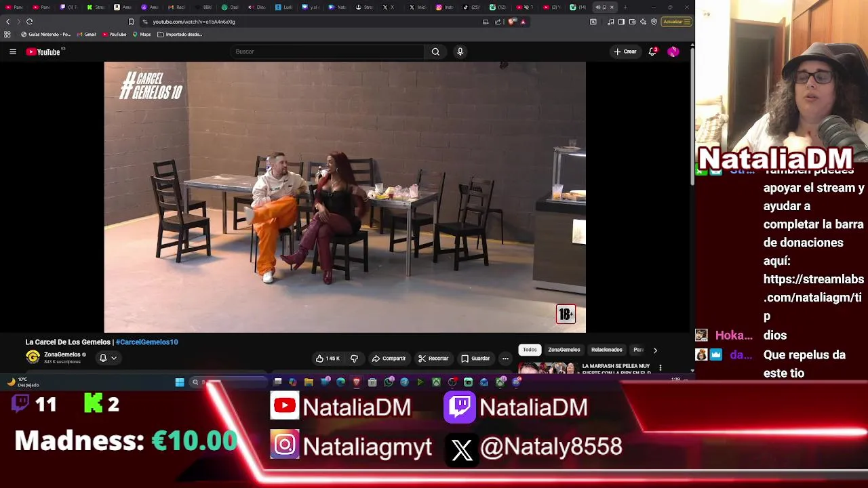Dislike the video with thumbs down
Viewport: 868px width, 488px height.
pos(354,359)
